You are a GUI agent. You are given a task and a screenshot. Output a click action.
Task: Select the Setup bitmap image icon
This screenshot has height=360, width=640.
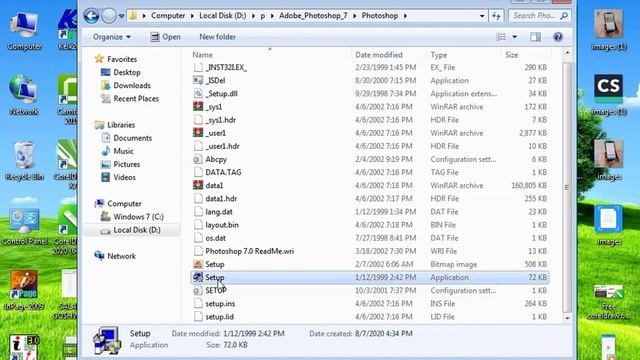click(x=198, y=264)
